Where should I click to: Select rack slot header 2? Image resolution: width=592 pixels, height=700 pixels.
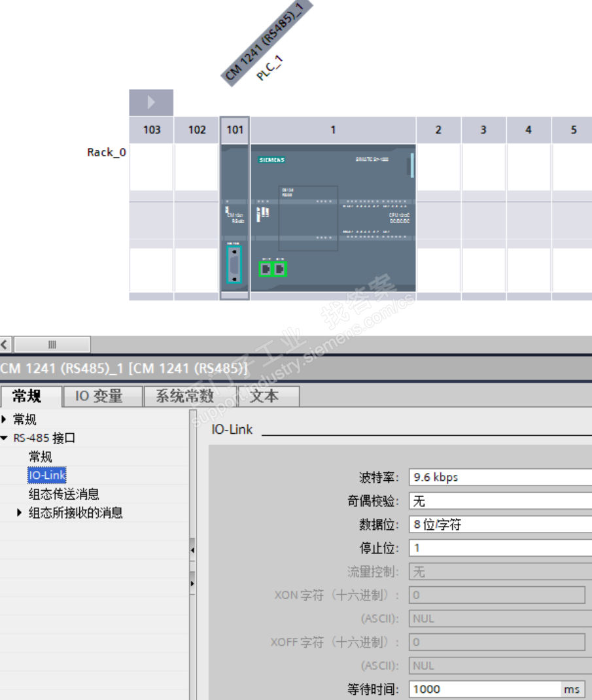438,130
